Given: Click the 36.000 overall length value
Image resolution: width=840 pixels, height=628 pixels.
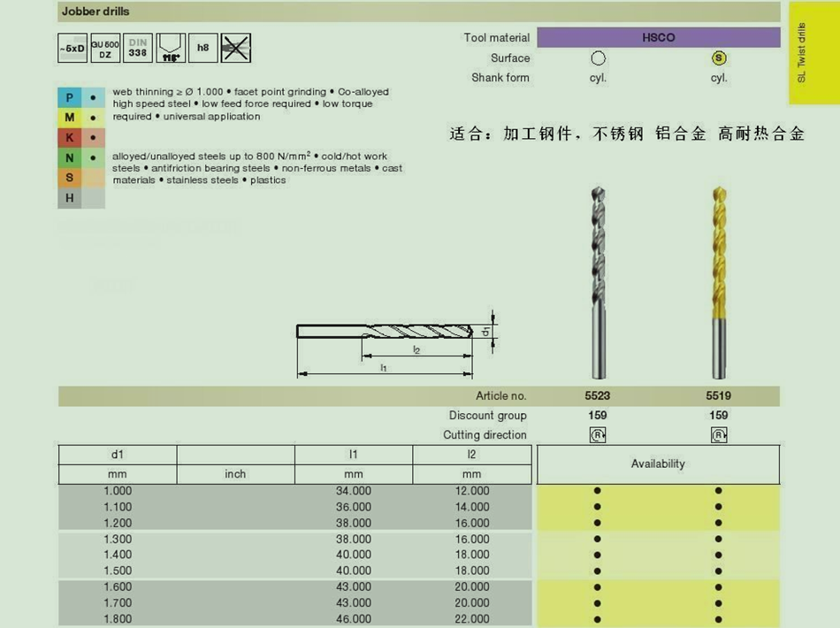Looking at the screenshot, I should [x=354, y=507].
